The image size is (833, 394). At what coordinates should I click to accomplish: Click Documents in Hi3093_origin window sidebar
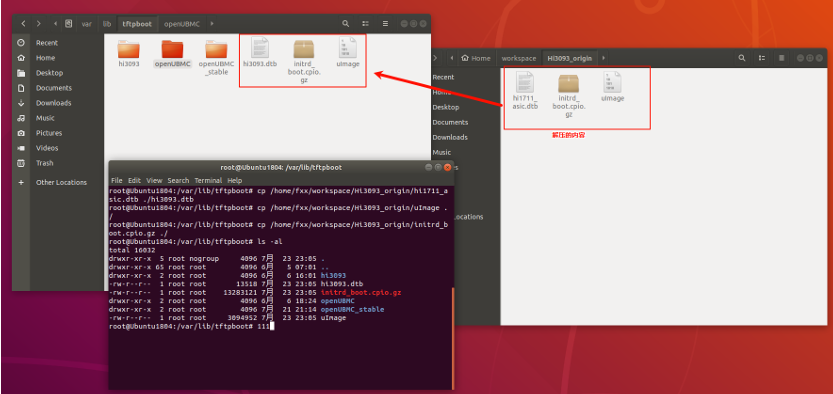450,122
